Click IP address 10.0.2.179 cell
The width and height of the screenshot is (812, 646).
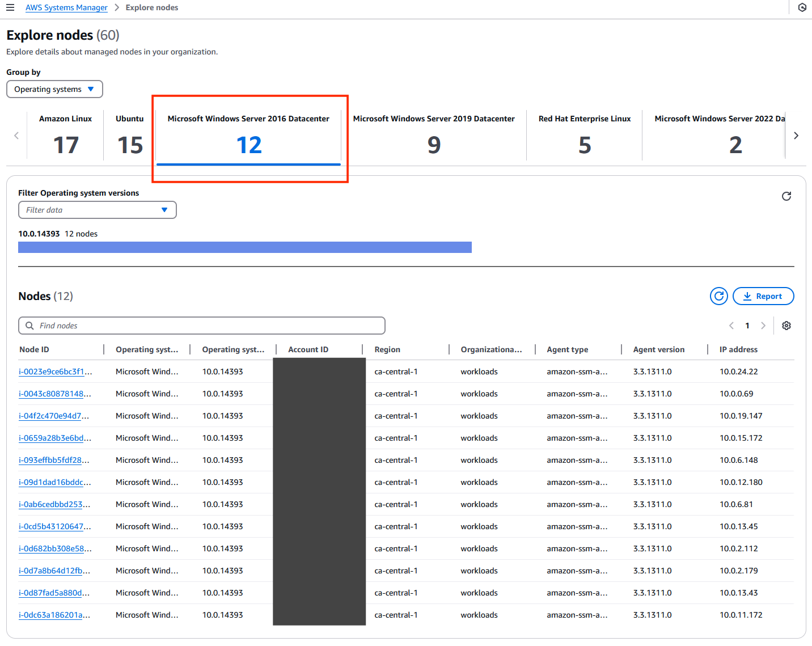click(x=739, y=571)
